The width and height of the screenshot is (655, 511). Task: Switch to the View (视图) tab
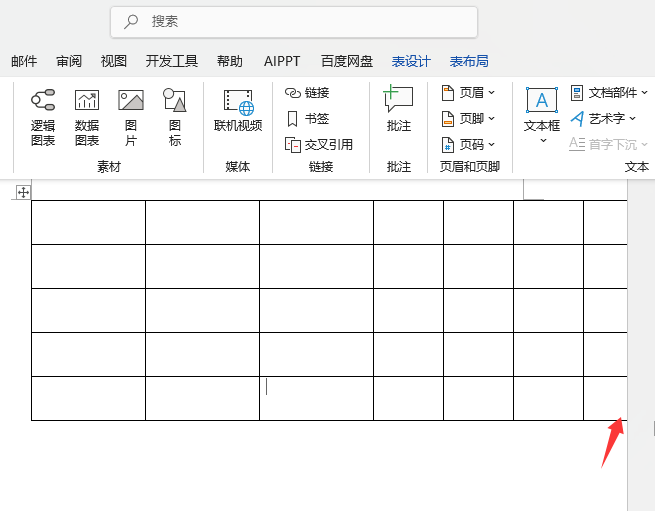114,61
